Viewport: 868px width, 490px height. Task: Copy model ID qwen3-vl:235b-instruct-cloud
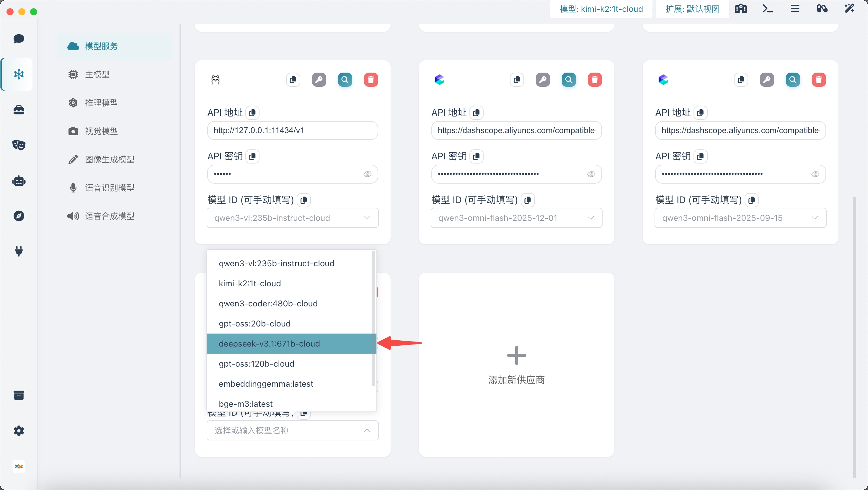tap(304, 200)
